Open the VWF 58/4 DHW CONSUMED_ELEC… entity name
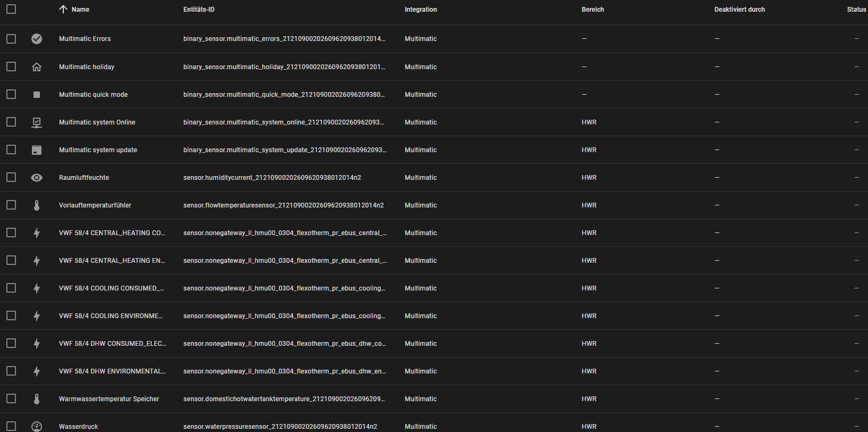This screenshot has width=868, height=432. click(112, 344)
